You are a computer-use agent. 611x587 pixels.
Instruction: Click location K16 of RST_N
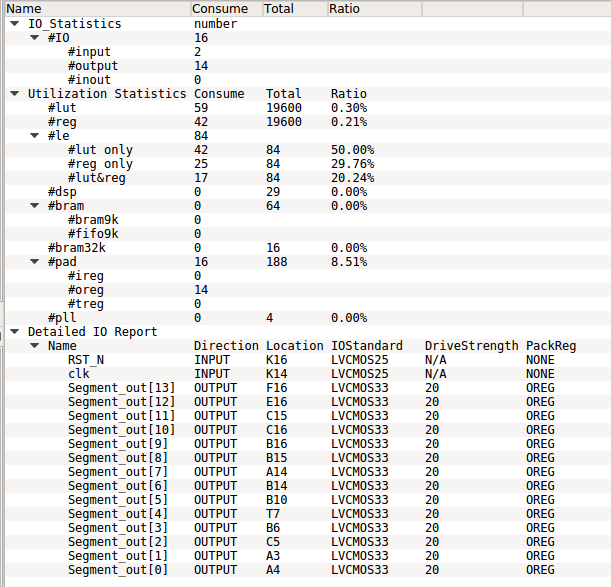pyautogui.click(x=277, y=360)
